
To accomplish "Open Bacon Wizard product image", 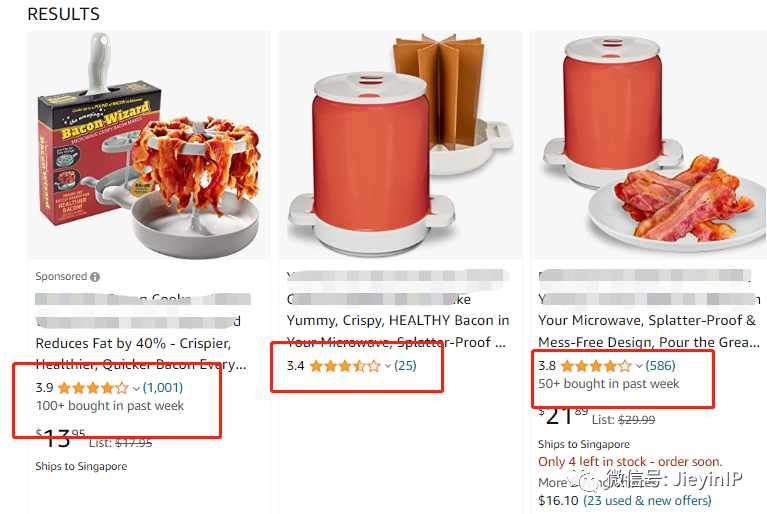I will coord(149,145).
